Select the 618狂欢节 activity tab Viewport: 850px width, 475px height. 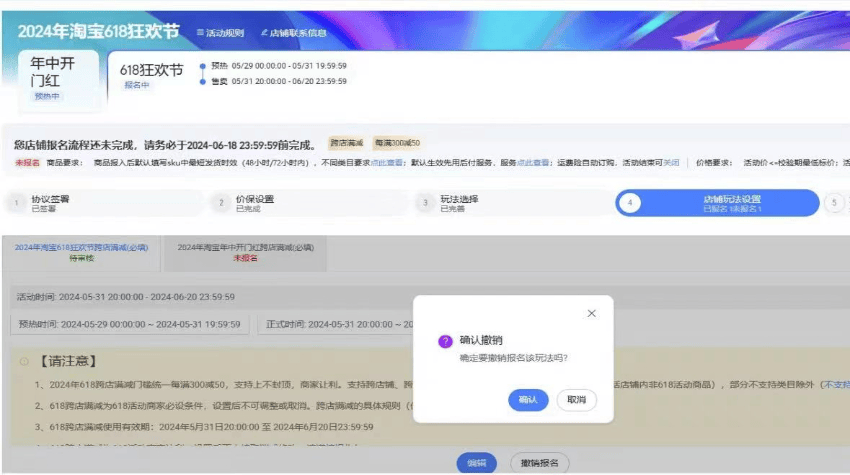click(x=151, y=76)
